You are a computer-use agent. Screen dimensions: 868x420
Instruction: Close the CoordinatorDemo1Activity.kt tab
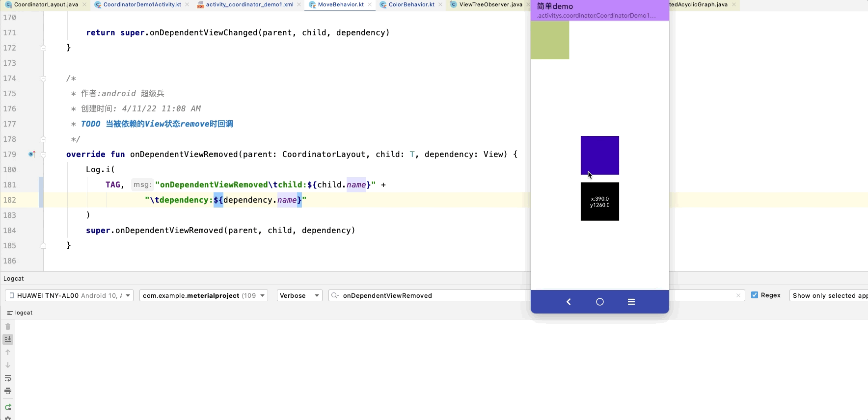[187, 4]
